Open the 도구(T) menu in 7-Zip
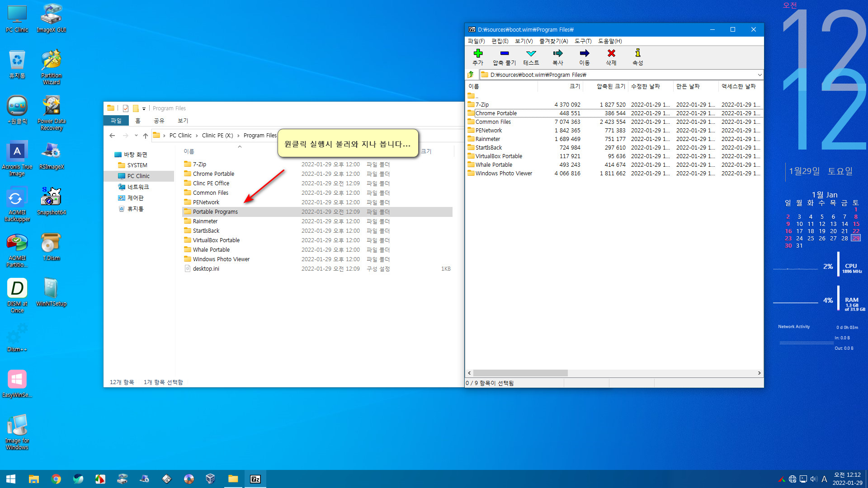The height and width of the screenshot is (488, 868). point(583,41)
